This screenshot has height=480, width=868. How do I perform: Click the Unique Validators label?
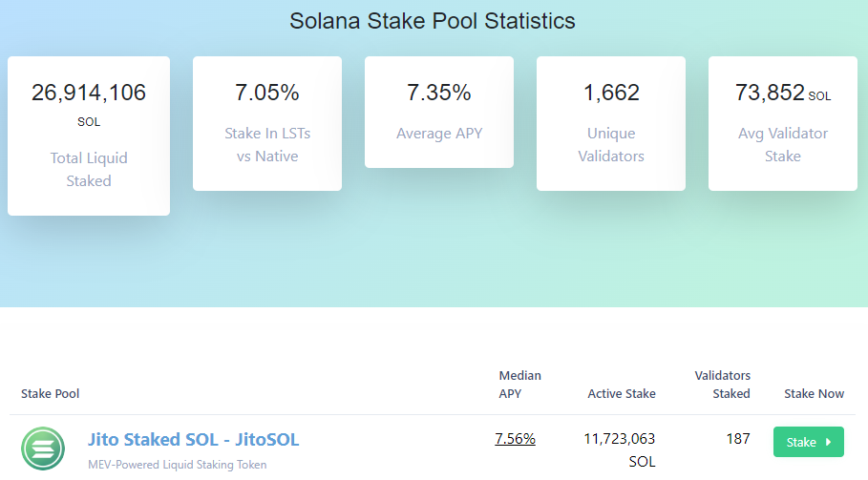611,144
